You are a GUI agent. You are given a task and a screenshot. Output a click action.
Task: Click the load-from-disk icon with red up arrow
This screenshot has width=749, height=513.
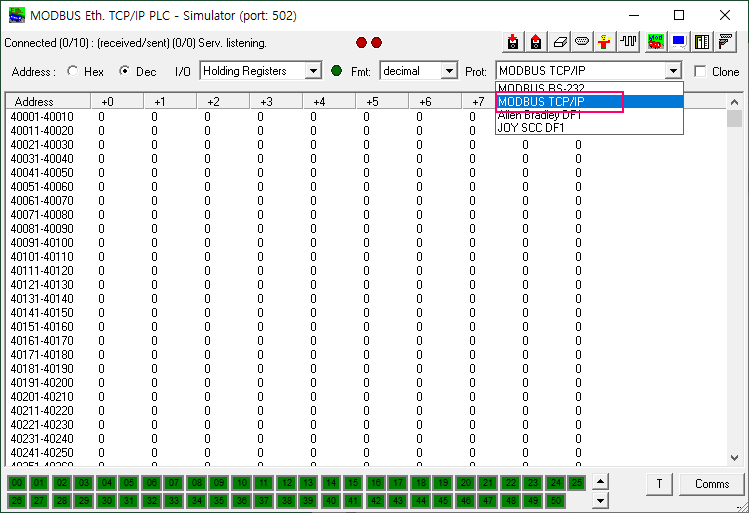point(536,43)
